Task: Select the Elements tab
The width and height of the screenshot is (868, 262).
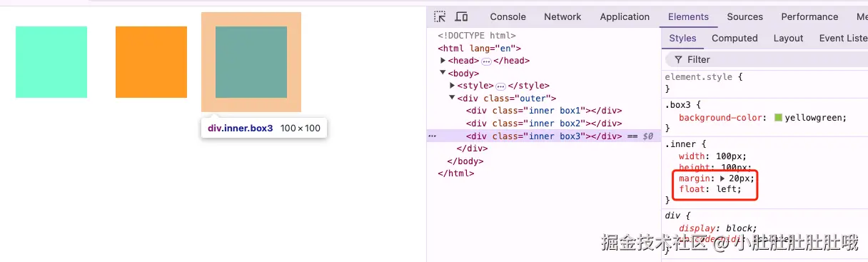Action: pos(688,16)
